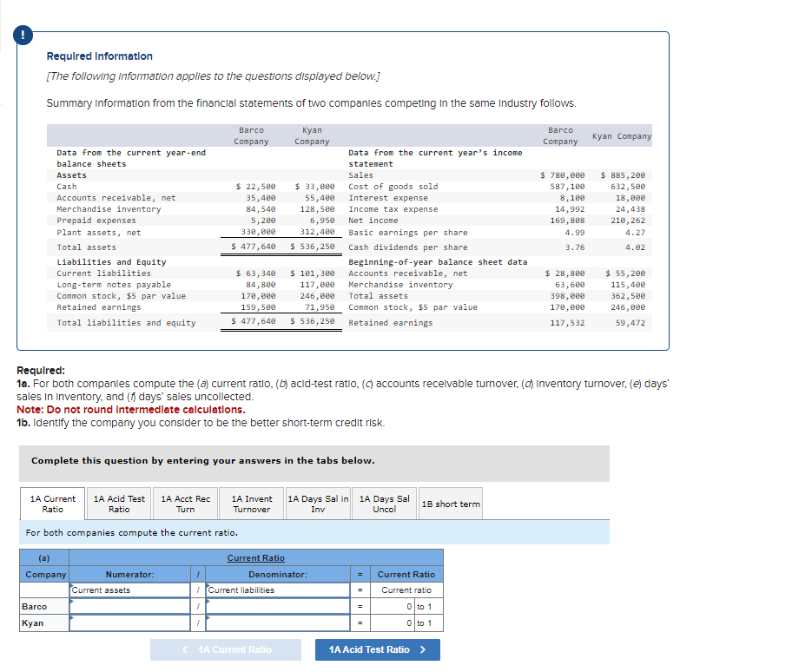The width and height of the screenshot is (812, 672).
Task: Click the red 'Do not round intermediate calculations' note
Action: (131, 410)
